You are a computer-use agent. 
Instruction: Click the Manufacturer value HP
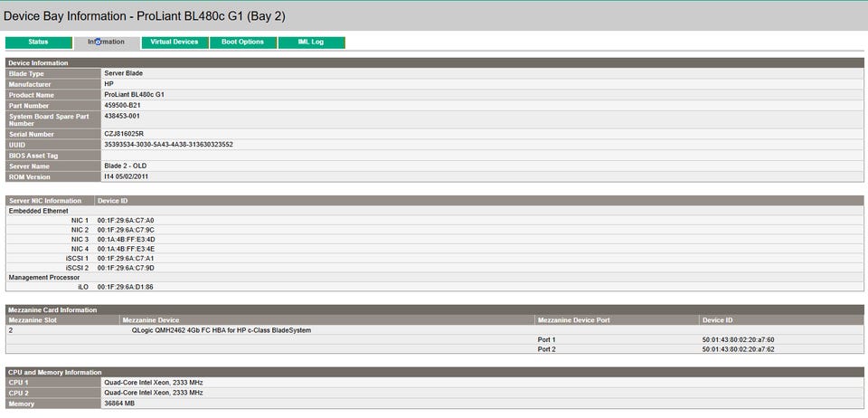108,84
